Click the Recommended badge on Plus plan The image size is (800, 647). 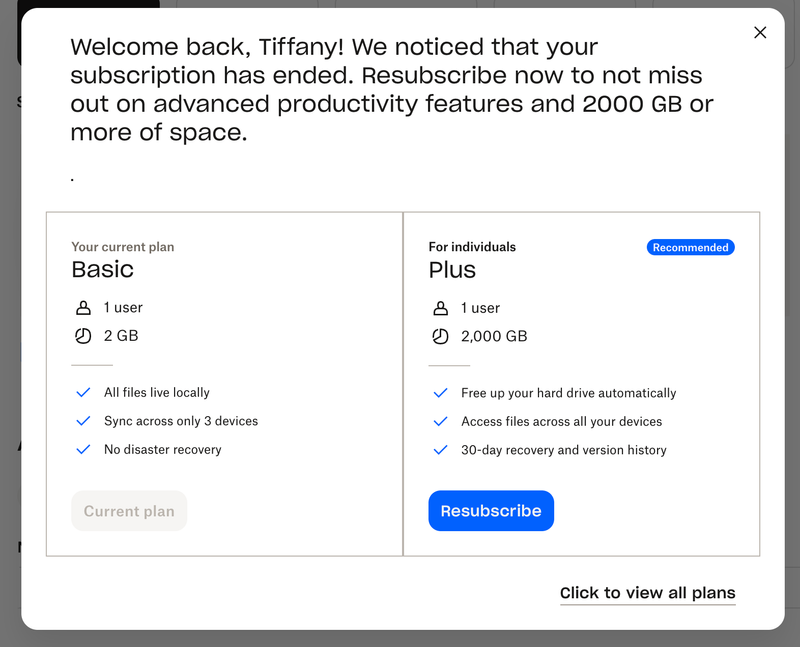690,247
